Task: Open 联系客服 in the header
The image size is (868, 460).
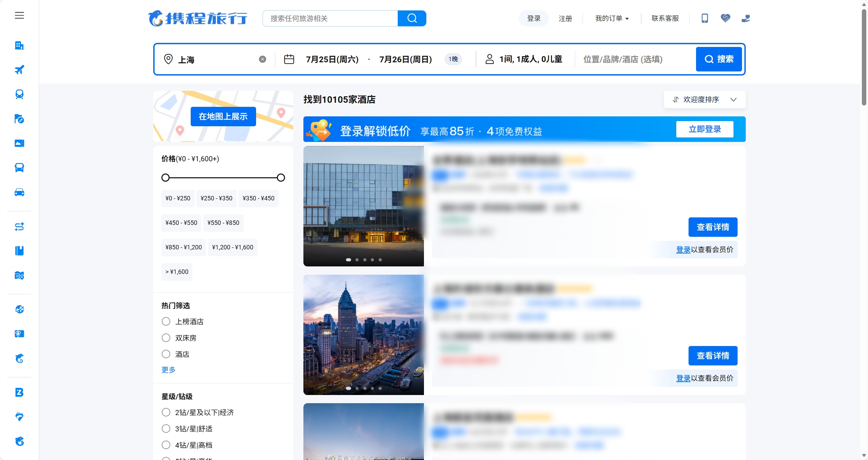Action: point(665,18)
